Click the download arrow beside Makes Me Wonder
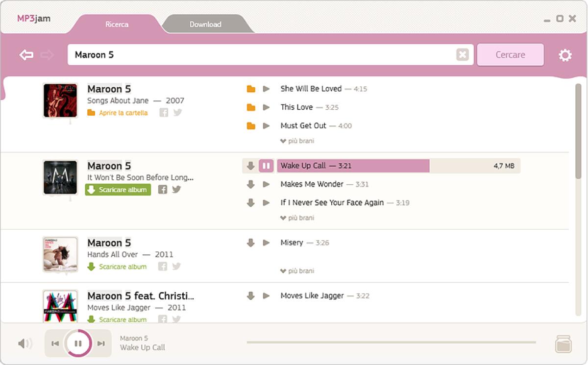 (x=251, y=184)
